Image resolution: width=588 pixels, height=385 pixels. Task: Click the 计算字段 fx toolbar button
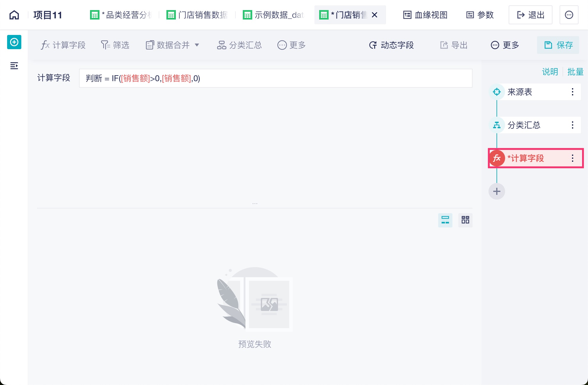(x=63, y=45)
